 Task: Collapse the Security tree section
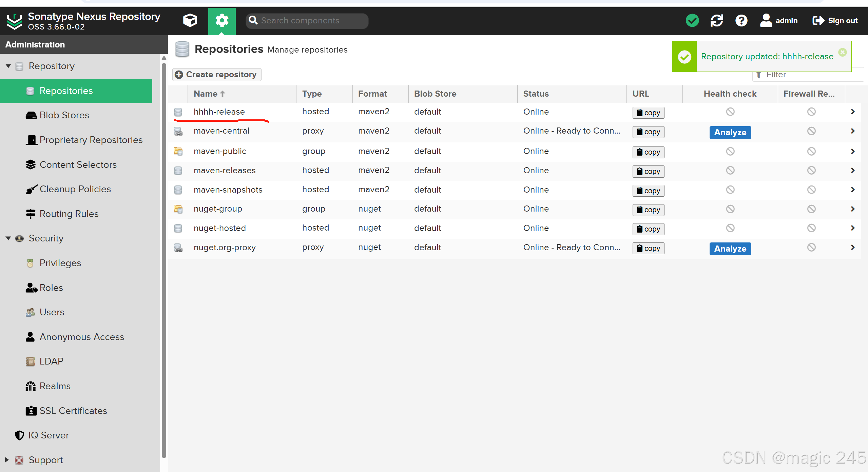8,238
